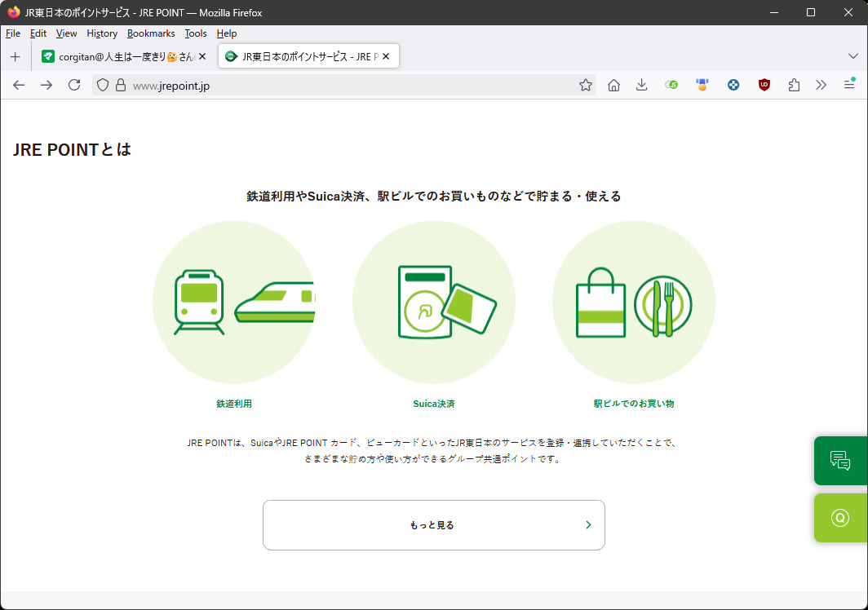
Task: Close the JRE POINT tab
Action: pyautogui.click(x=386, y=57)
